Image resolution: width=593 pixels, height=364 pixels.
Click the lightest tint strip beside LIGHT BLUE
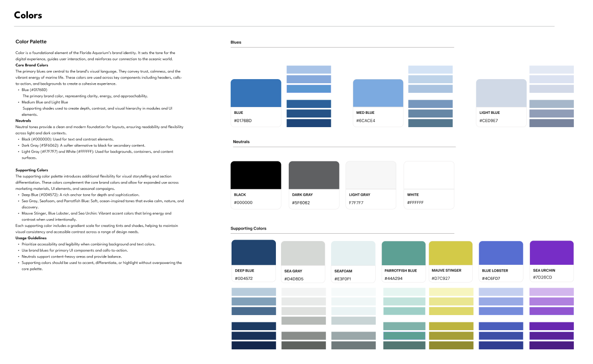551,70
